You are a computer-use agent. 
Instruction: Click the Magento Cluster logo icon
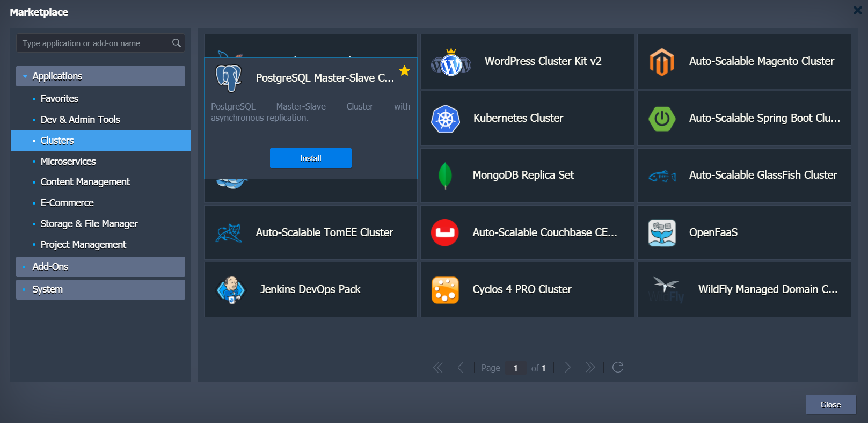pyautogui.click(x=662, y=62)
